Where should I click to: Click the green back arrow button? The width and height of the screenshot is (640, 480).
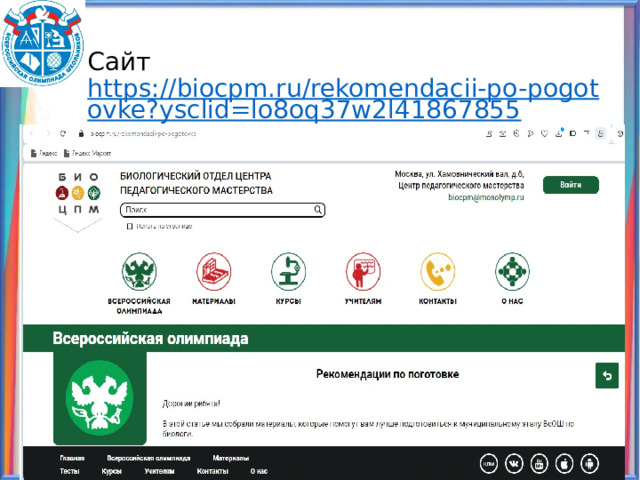pyautogui.click(x=607, y=376)
